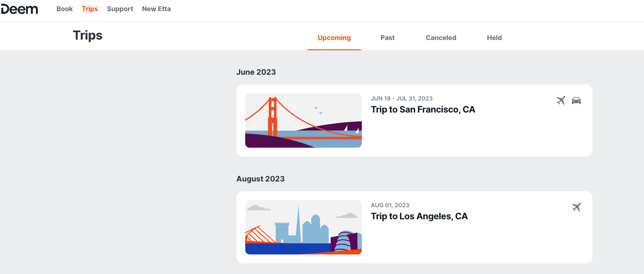The width and height of the screenshot is (644, 274).
Task: Click the car icon on San Francisco trip
Action: [576, 101]
